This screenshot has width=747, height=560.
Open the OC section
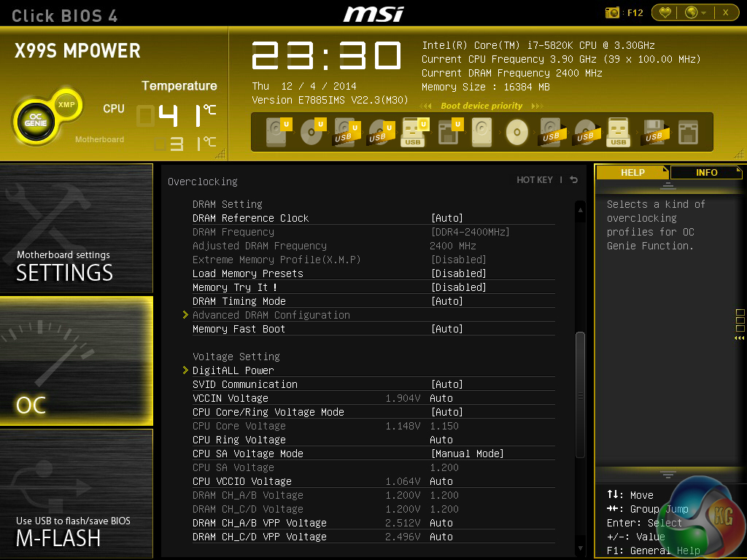[x=76, y=361]
